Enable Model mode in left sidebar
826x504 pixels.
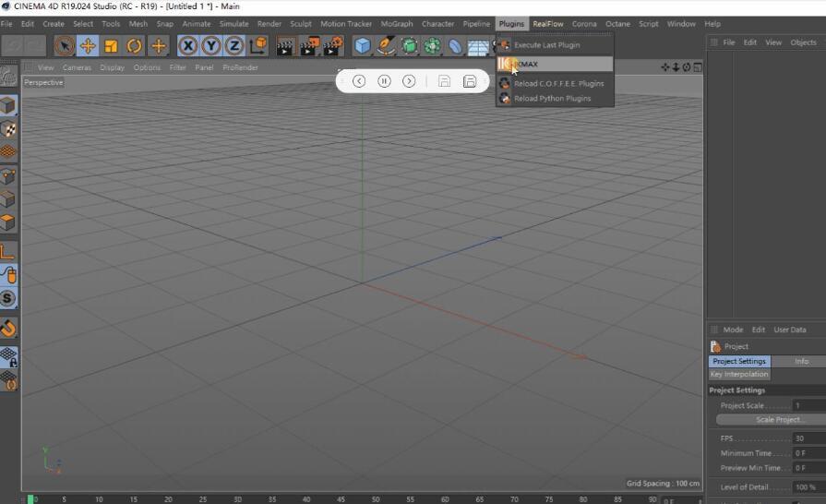coord(8,106)
